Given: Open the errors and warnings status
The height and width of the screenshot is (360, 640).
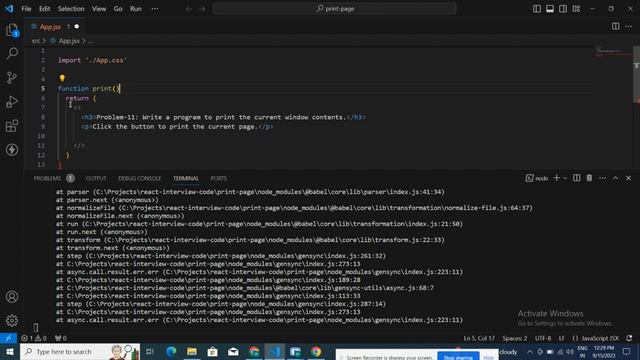Looking at the screenshot, I should [x=34, y=338].
